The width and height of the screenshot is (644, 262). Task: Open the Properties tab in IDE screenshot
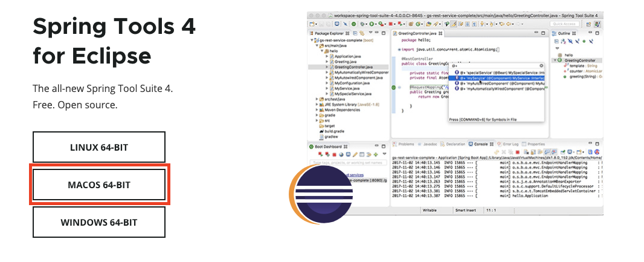click(533, 144)
